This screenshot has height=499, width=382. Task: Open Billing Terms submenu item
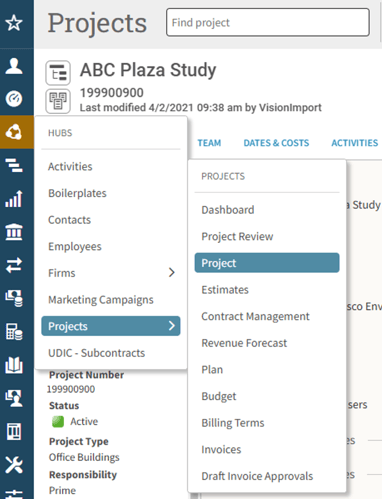pos(267,423)
